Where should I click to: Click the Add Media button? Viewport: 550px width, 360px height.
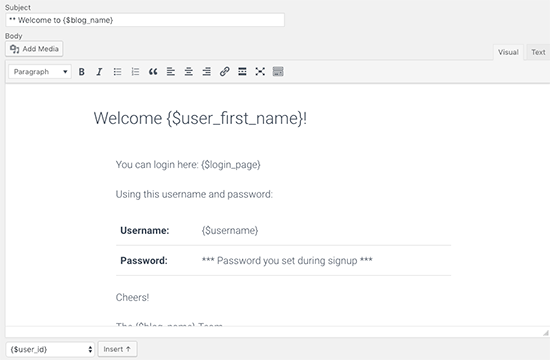tap(34, 49)
